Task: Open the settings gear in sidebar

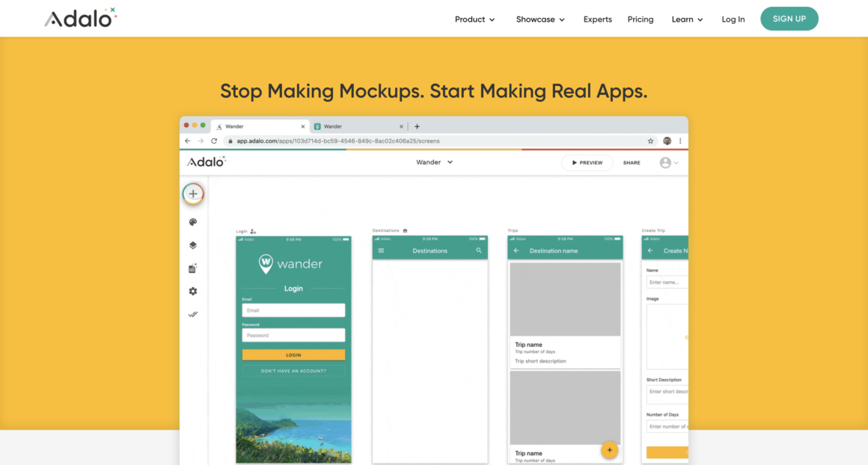Action: 192,291
